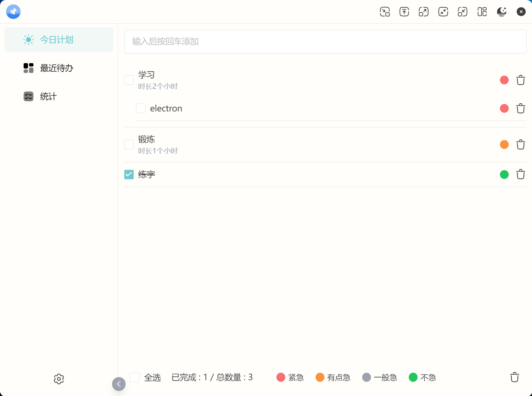Open the 最近待办 sidebar section
The width and height of the screenshot is (532, 396).
click(x=56, y=68)
